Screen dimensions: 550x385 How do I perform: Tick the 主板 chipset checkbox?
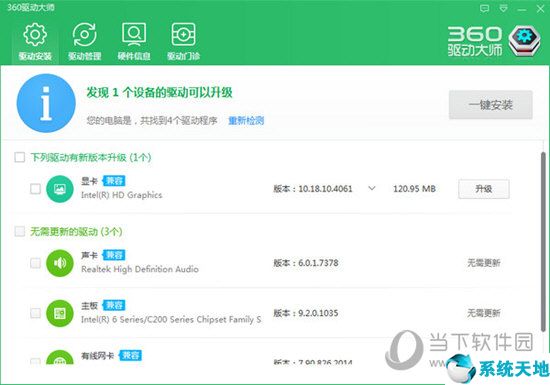(x=35, y=313)
